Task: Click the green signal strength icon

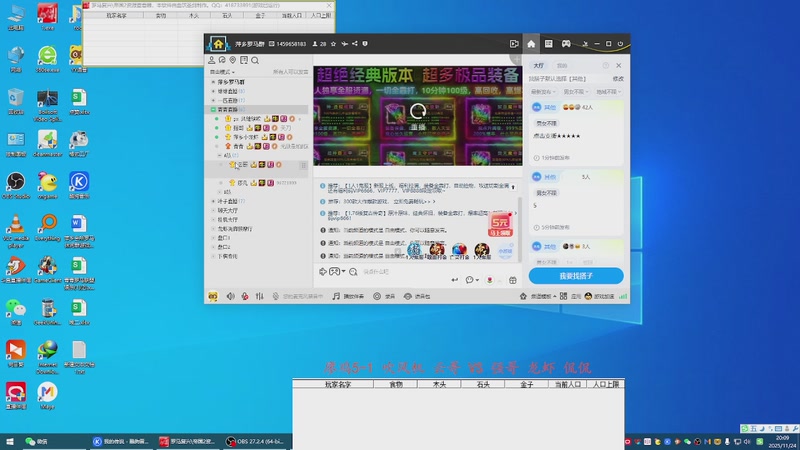Action: 623,296
